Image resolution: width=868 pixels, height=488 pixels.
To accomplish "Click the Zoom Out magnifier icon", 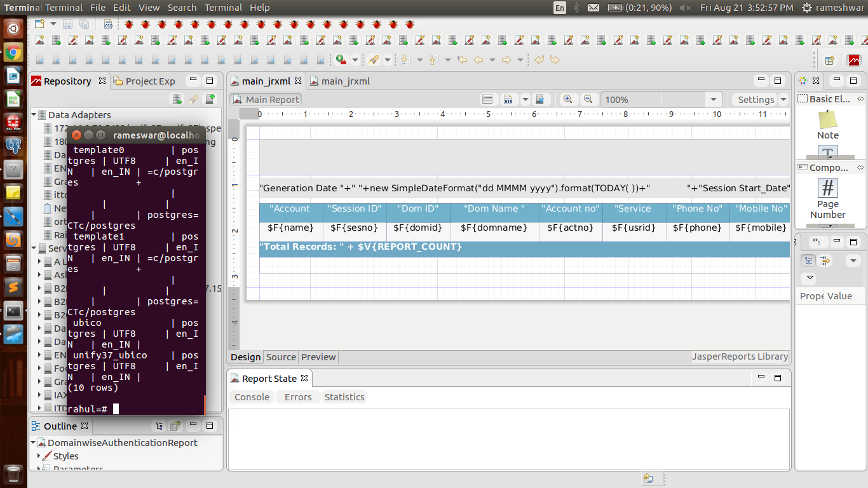I will coord(588,100).
